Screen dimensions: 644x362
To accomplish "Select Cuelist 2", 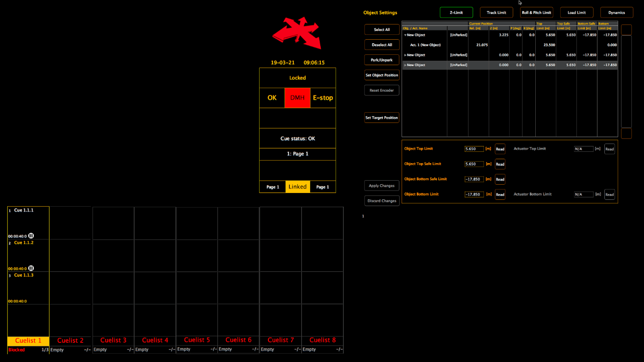I will click(x=70, y=340).
